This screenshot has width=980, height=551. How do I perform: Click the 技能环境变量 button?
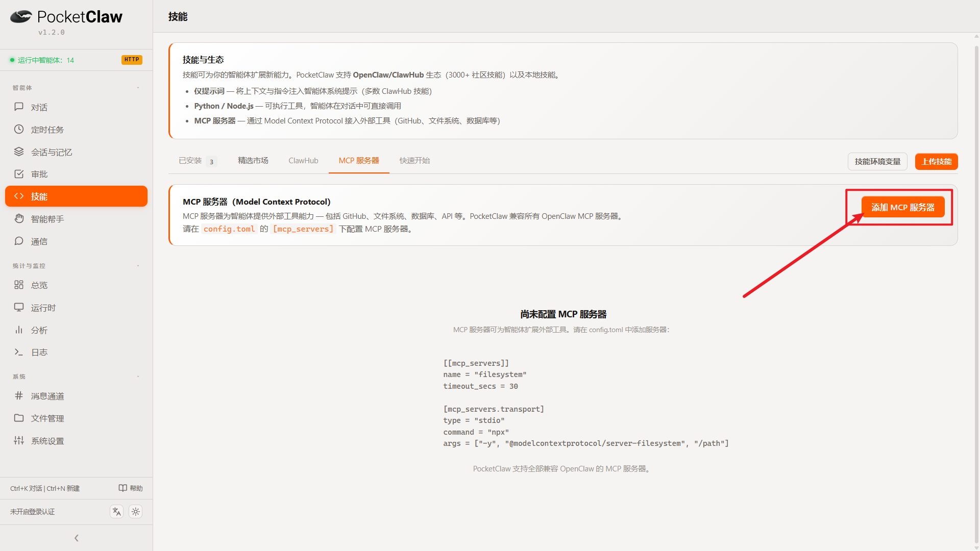coord(877,162)
